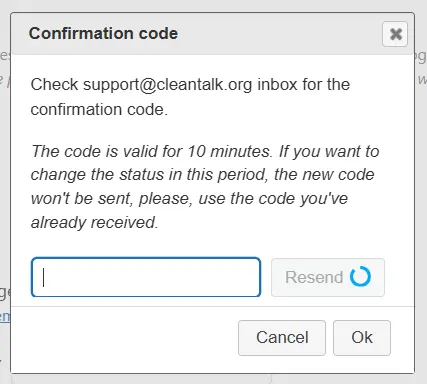Click the Resend button label
The image size is (427, 384).
(x=314, y=277)
